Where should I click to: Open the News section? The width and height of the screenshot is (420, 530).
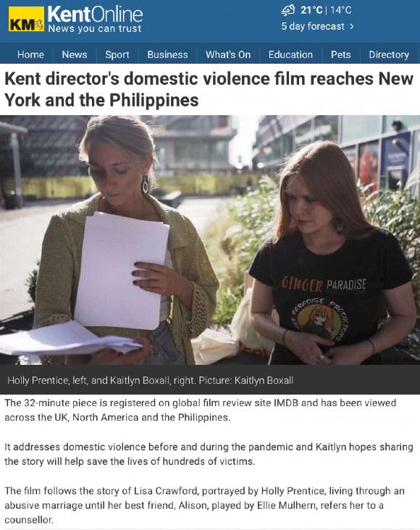click(x=75, y=54)
